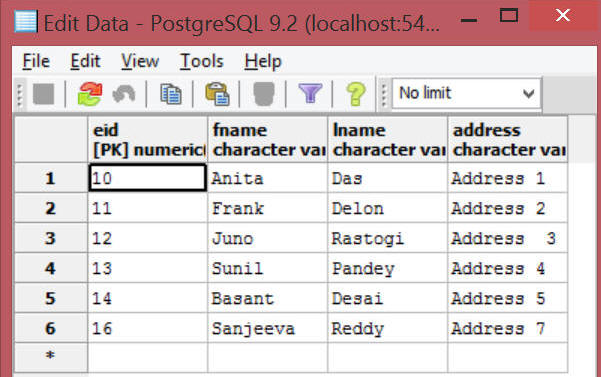The width and height of the screenshot is (601, 377).
Task: Select the address column header
Action: (507, 140)
